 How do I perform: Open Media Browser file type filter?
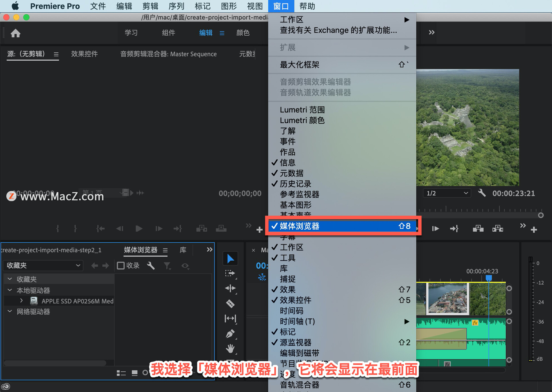click(x=167, y=266)
